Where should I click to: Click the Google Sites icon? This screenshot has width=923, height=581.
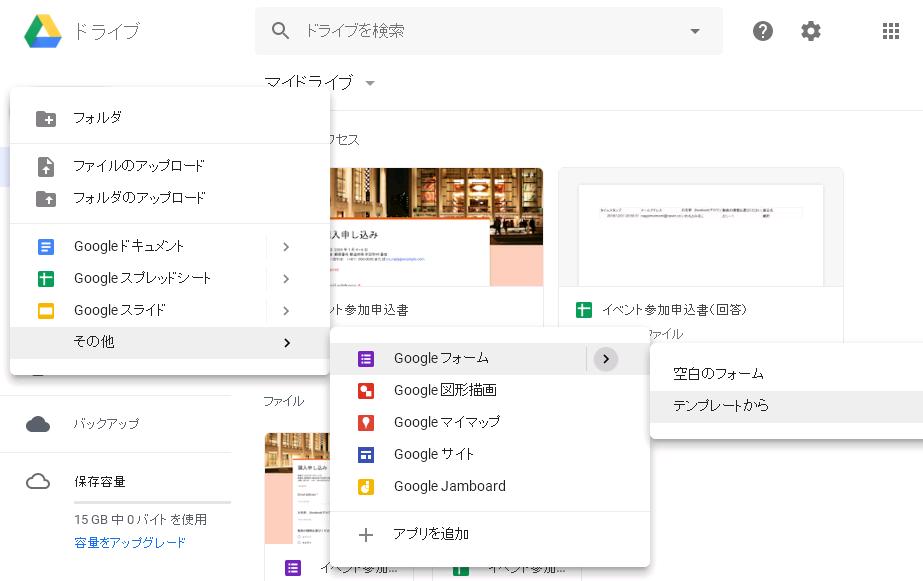click(x=366, y=454)
